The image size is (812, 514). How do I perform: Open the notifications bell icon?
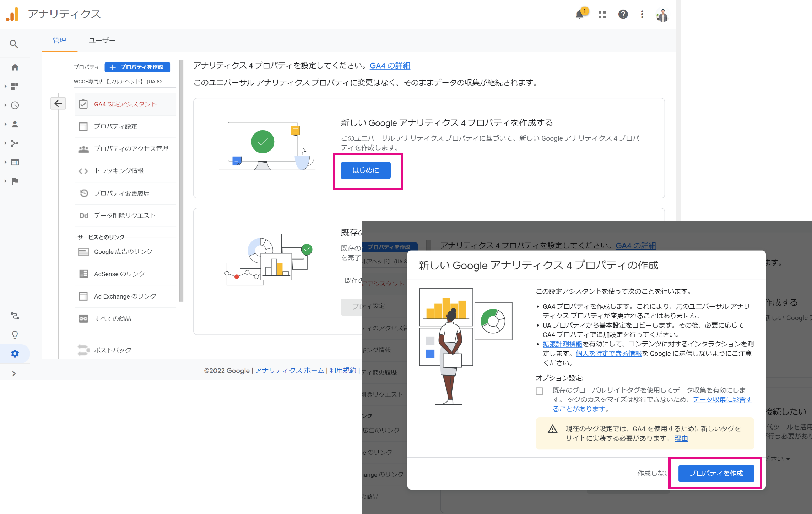click(x=579, y=15)
